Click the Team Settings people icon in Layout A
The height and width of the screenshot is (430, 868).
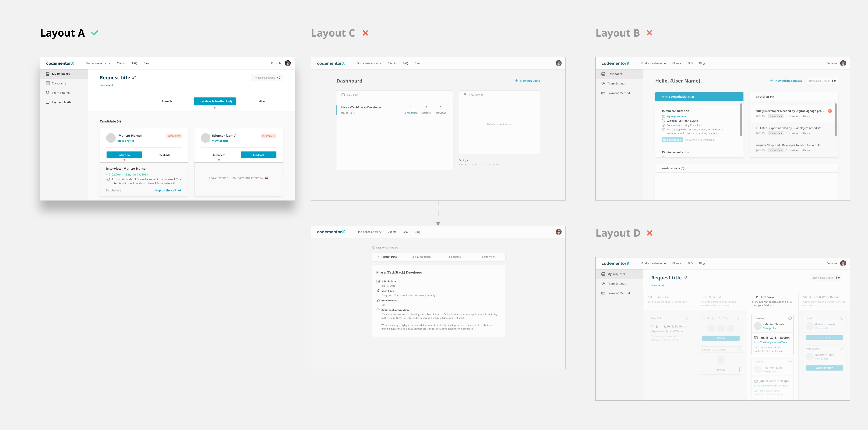pos(48,93)
